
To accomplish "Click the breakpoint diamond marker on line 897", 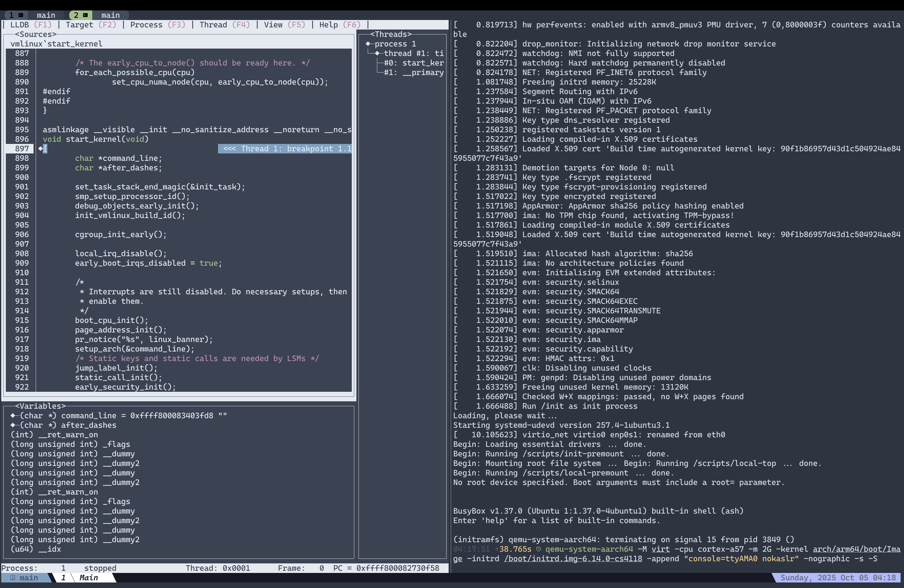I will [40, 149].
